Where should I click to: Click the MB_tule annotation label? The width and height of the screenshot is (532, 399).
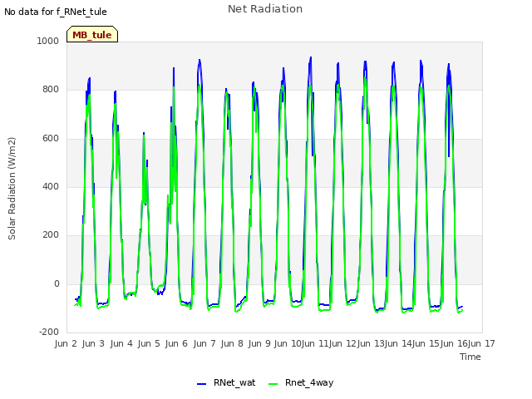(92, 34)
